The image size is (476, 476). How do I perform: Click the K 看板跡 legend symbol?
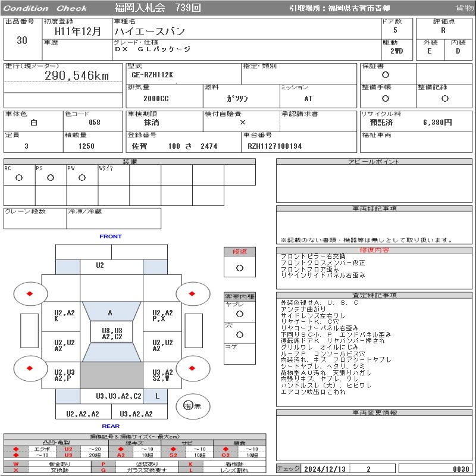click(191, 464)
